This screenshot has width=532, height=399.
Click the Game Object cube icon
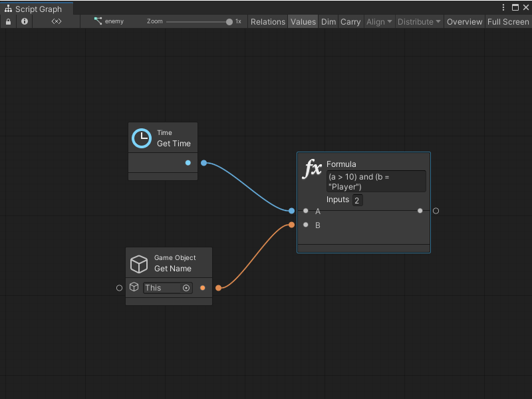(138, 264)
